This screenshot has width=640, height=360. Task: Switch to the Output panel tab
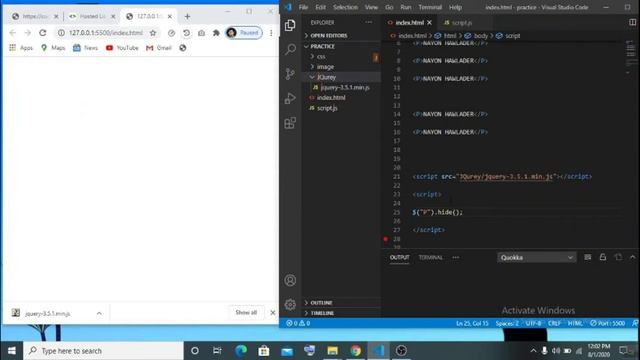tap(399, 258)
